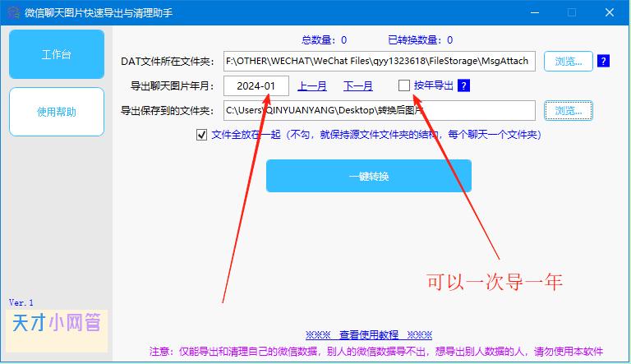Start conversion with 一键转换 button

pos(369,176)
